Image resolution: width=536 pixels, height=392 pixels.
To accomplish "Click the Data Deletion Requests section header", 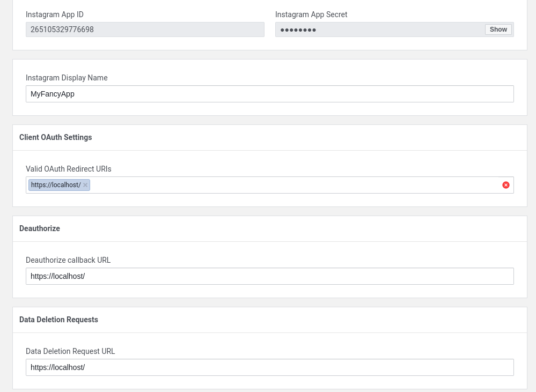I will (x=58, y=320).
